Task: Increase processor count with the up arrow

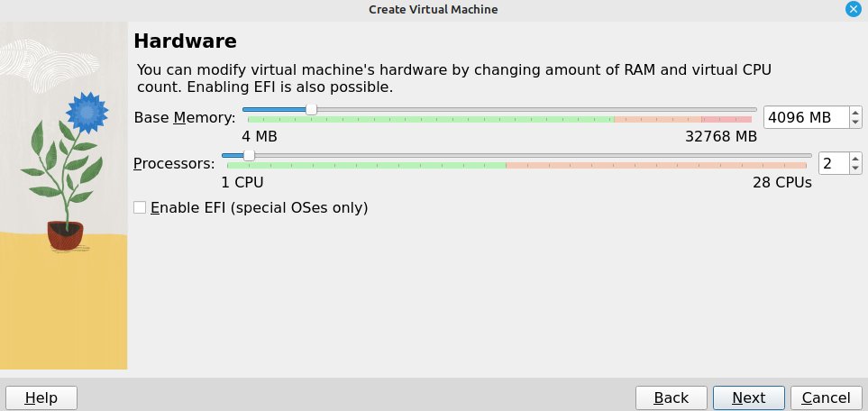Action: 855,158
